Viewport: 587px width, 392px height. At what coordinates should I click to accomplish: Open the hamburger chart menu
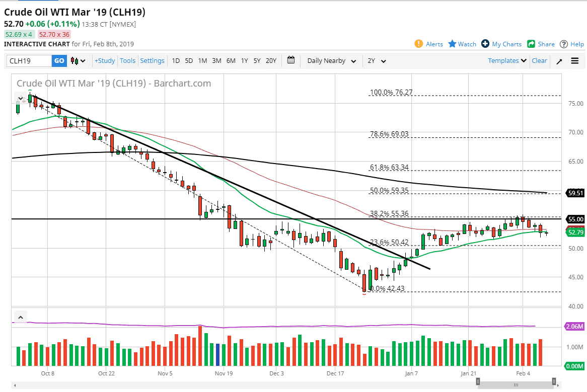(x=574, y=60)
